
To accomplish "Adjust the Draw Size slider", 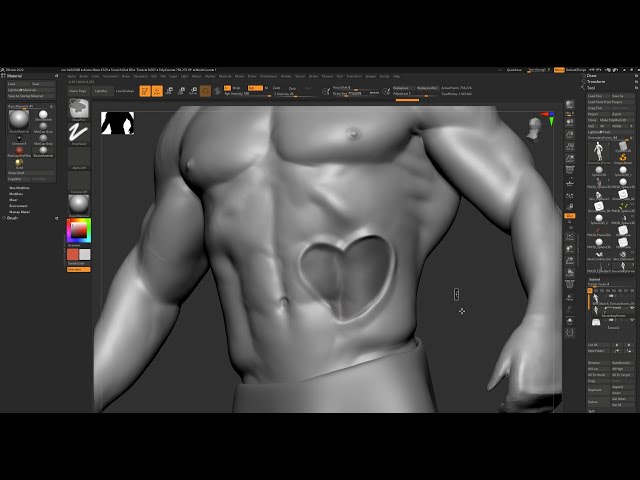I will tap(356, 93).
